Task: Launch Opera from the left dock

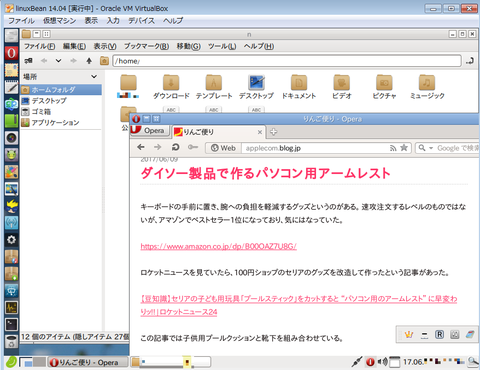Action: 11,53
